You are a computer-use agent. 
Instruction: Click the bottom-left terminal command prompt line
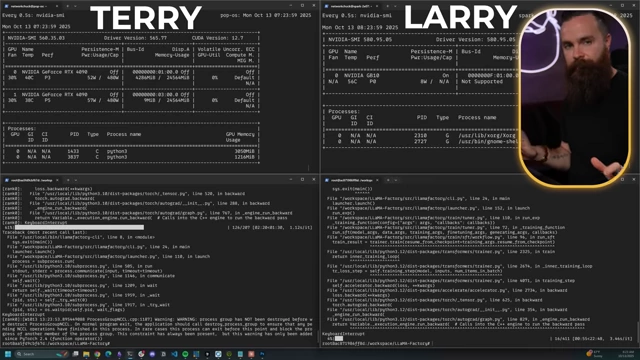(56, 344)
